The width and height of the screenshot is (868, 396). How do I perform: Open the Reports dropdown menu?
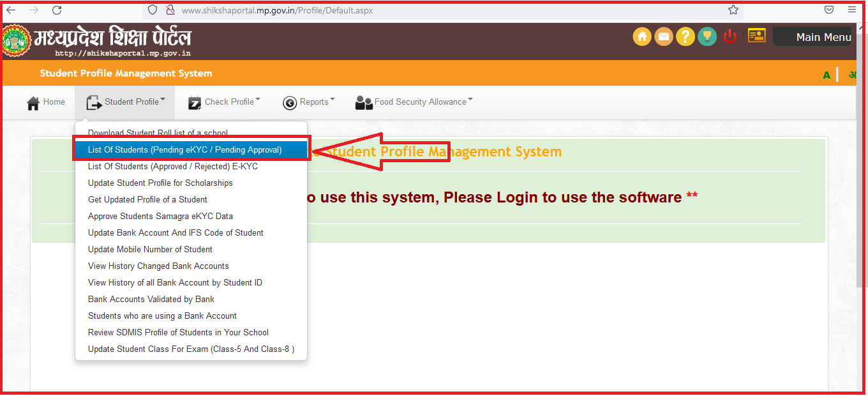coord(308,102)
